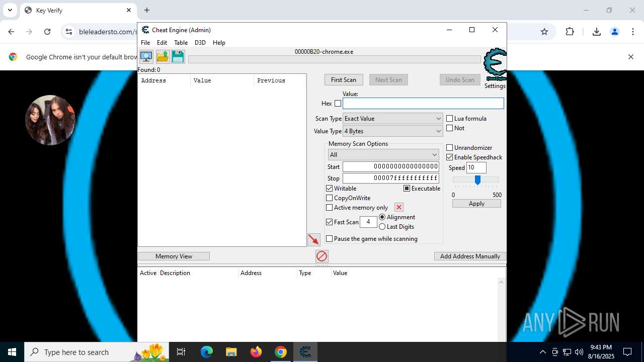Open Chrome extensions puzzle icon
This screenshot has width=644, height=362.
coord(570,32)
